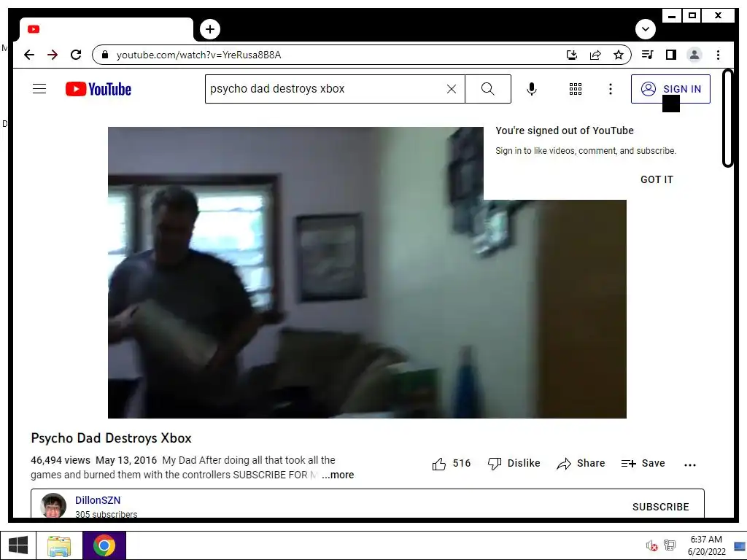This screenshot has width=747, height=560.
Task: Select the YouTube browser tab
Action: pyautogui.click(x=107, y=29)
